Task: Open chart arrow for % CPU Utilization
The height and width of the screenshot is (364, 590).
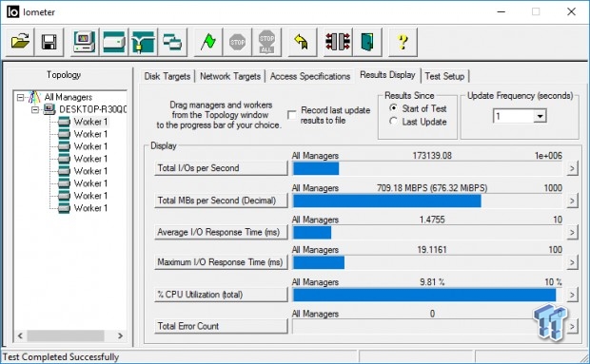Action: point(572,295)
